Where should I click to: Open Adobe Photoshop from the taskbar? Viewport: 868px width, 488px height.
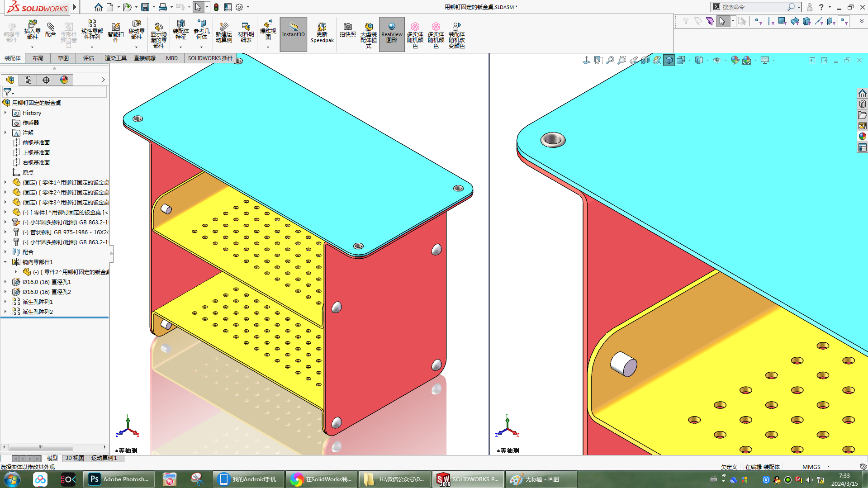click(120, 479)
